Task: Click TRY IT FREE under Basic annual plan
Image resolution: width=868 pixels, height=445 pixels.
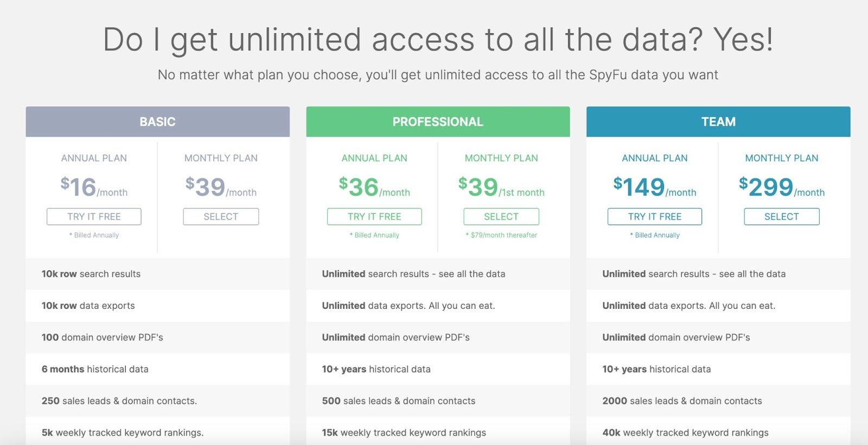Action: tap(94, 217)
